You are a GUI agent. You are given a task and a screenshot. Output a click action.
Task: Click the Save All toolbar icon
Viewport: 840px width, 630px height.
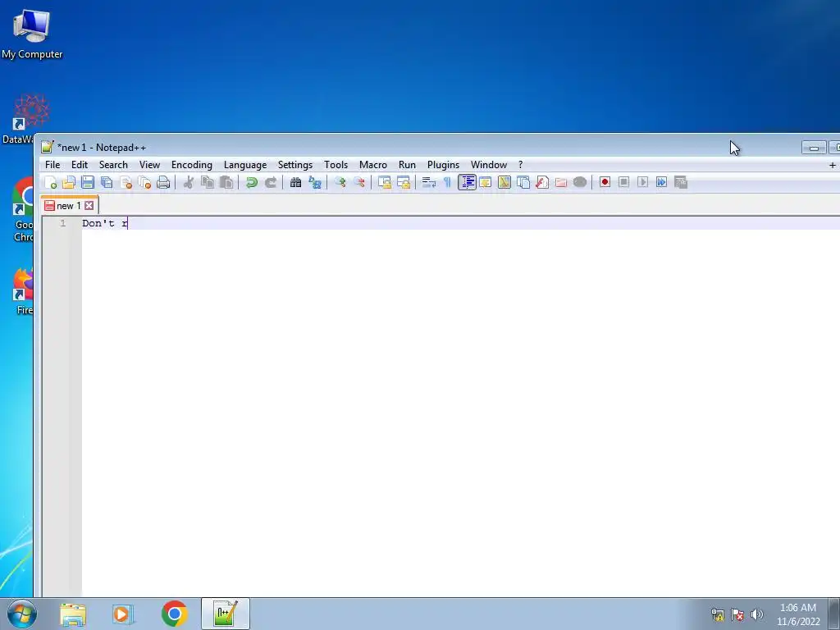(x=107, y=182)
